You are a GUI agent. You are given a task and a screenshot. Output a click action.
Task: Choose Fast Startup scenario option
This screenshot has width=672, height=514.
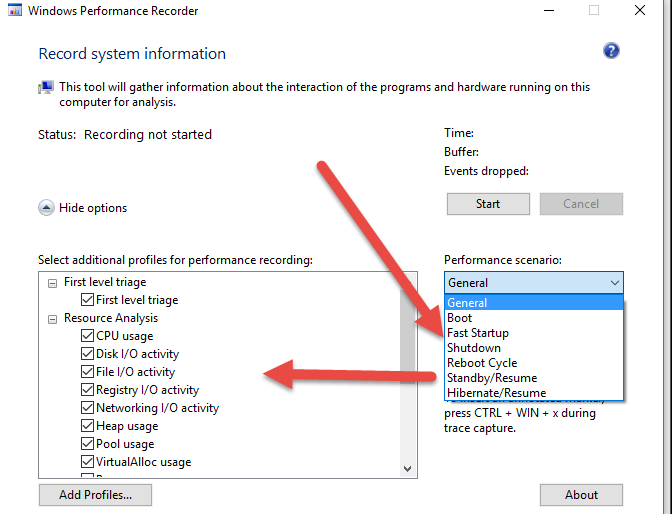tap(534, 333)
